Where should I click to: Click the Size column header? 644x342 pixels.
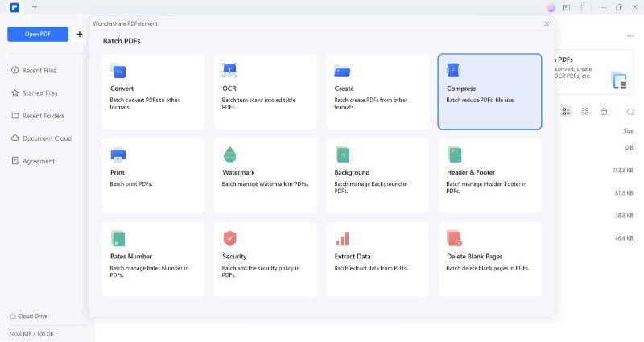(x=628, y=130)
